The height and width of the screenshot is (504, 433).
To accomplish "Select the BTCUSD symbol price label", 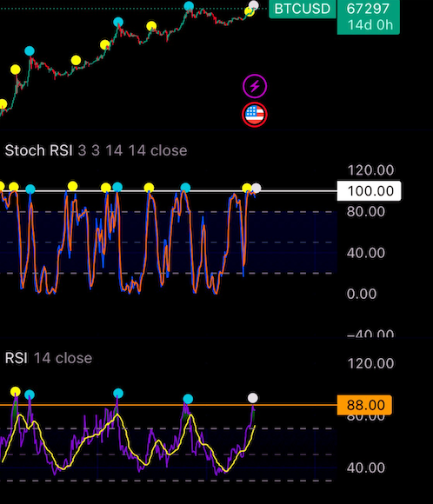I will (303, 9).
